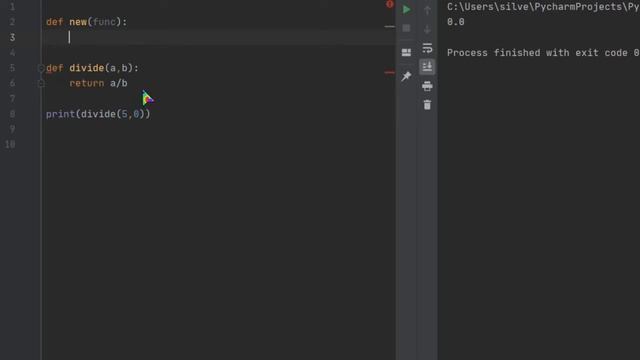Image resolution: width=640 pixels, height=360 pixels.
Task: Click the Stop process square icon
Action: click(x=406, y=28)
